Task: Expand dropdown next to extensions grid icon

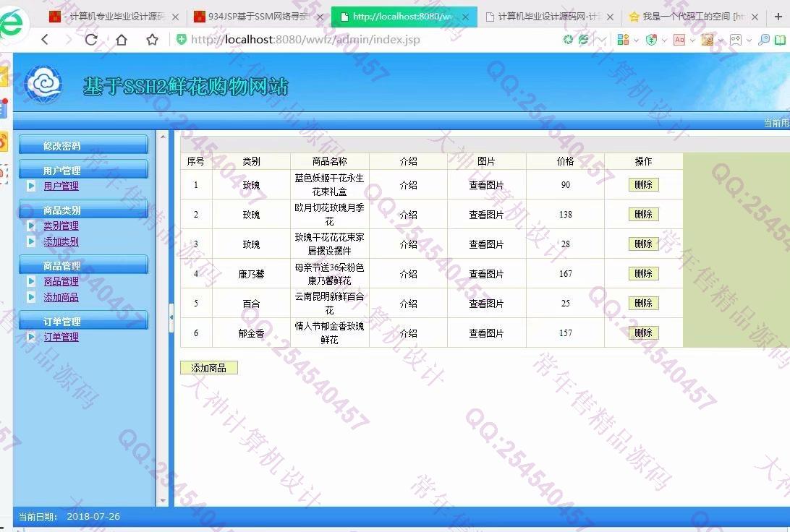Action: [636, 40]
